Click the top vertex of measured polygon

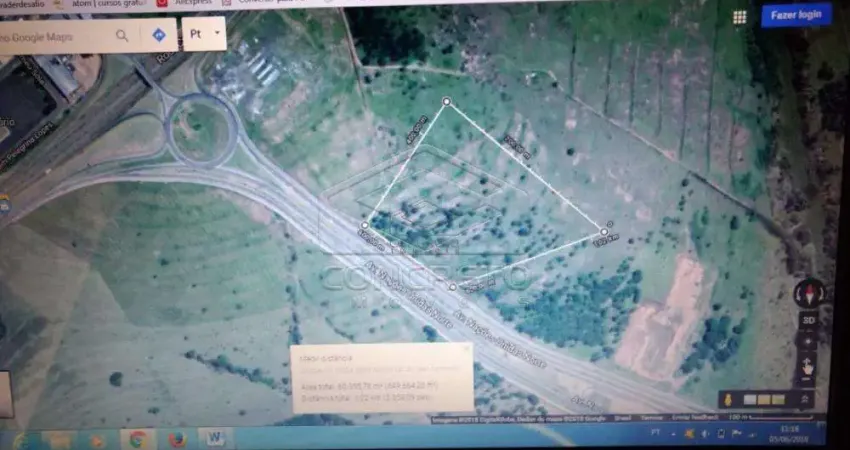[x=446, y=101]
